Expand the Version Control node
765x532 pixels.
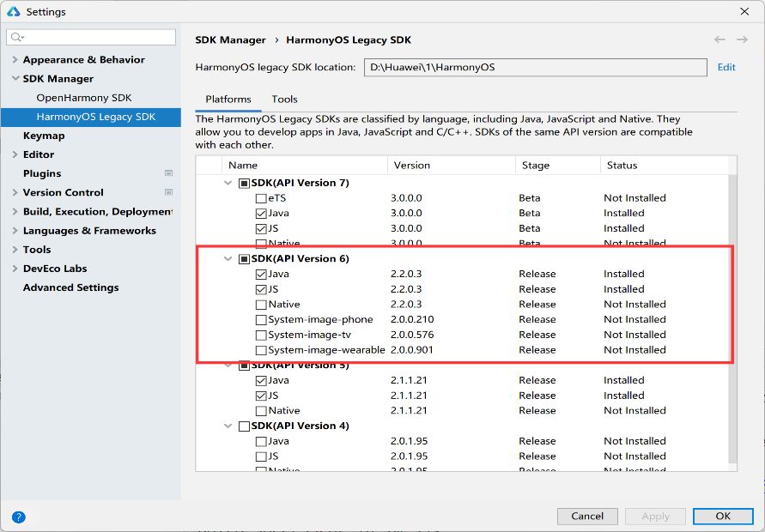pos(15,192)
